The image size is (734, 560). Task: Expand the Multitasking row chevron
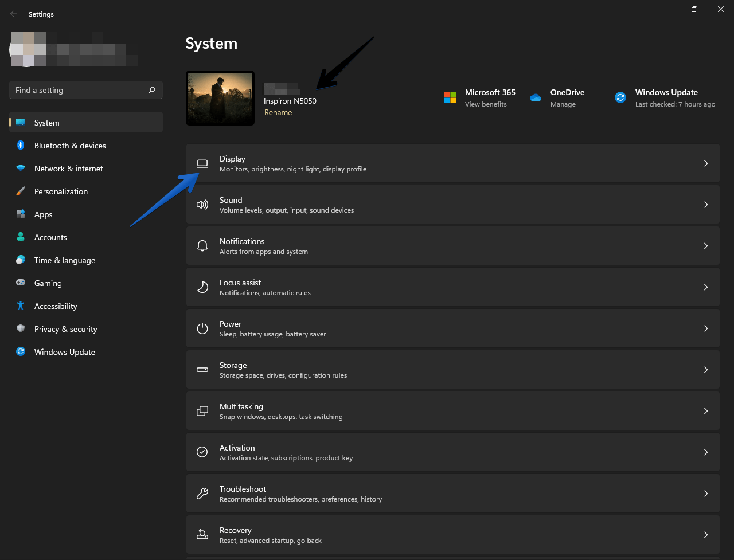(706, 411)
